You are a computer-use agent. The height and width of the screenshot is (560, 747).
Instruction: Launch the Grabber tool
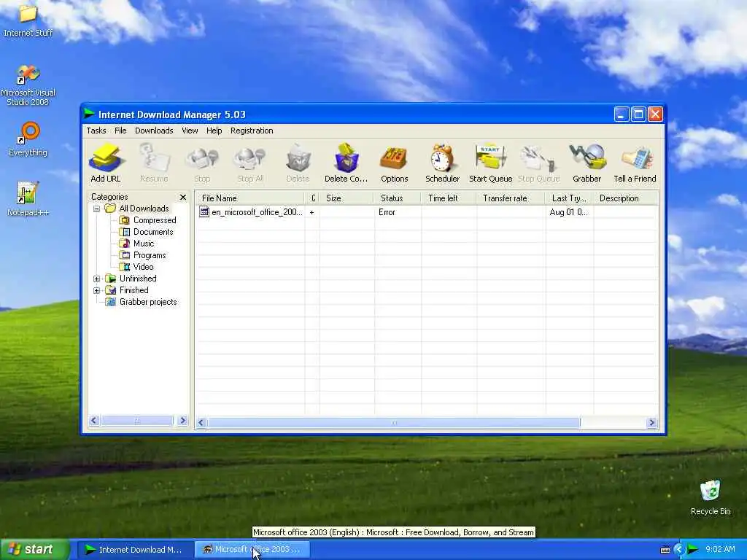(x=587, y=163)
